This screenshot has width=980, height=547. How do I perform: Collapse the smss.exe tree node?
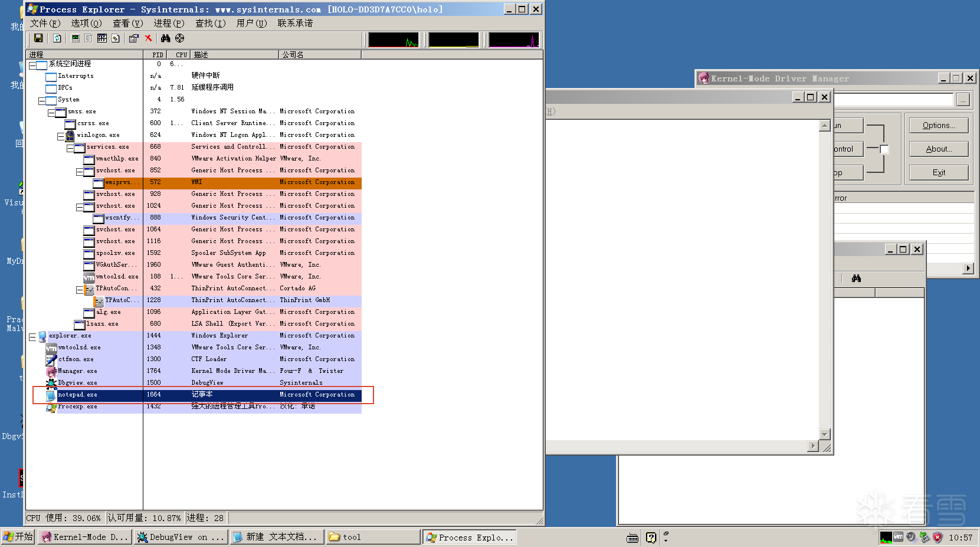(51, 113)
